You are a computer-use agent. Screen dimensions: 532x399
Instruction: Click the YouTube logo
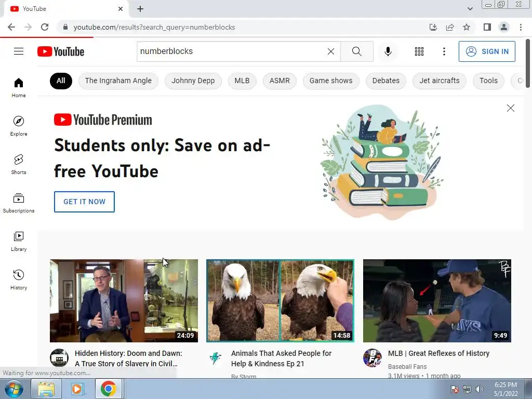click(x=61, y=51)
